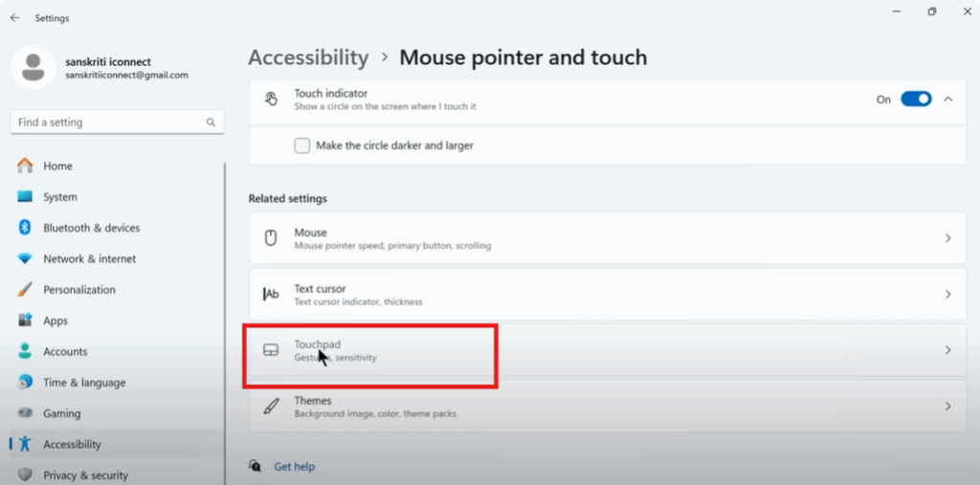Click the Home house icon
Screen dimensions: 980x485
(25, 165)
